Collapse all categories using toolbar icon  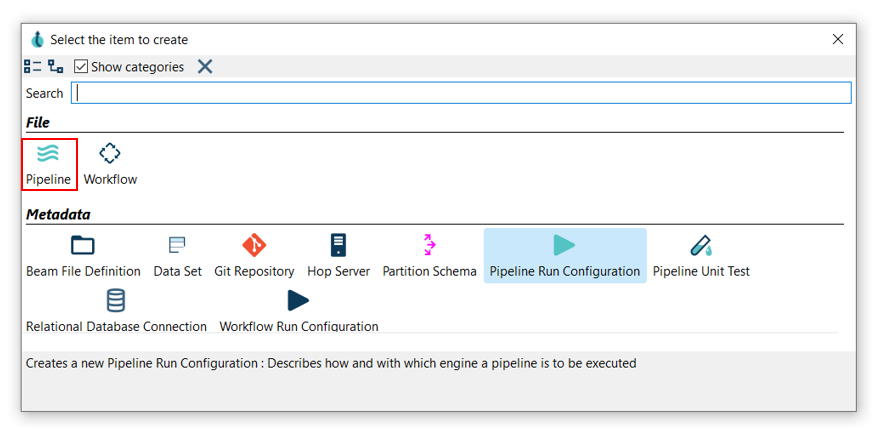pos(55,67)
